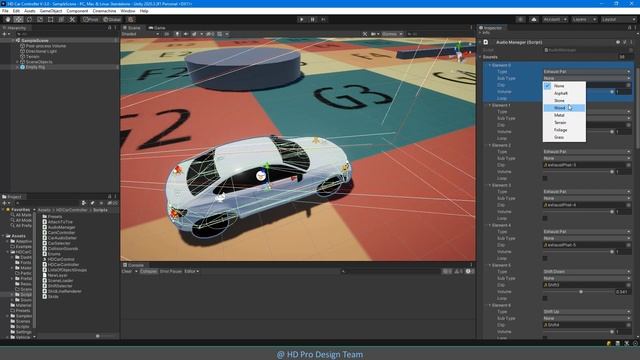The image size is (640, 360).
Task: Select Foliage in Sub Type dropdown list
Action: tap(564, 130)
